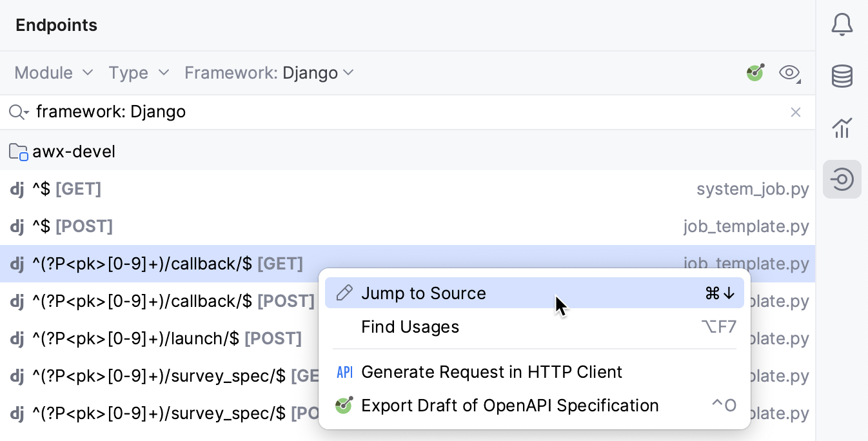This screenshot has width=868, height=441.
Task: Click the search magnifier icon
Action: (18, 112)
